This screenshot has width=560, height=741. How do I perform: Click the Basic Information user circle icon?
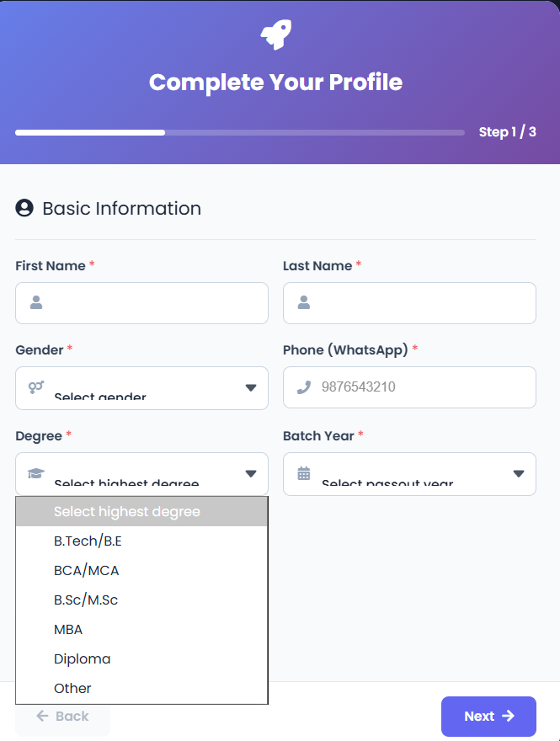(24, 208)
